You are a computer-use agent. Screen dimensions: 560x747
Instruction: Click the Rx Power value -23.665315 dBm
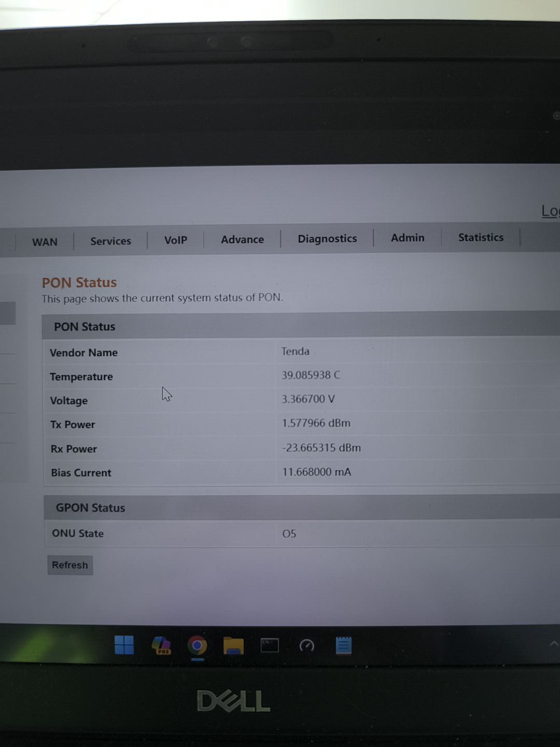pos(321,448)
